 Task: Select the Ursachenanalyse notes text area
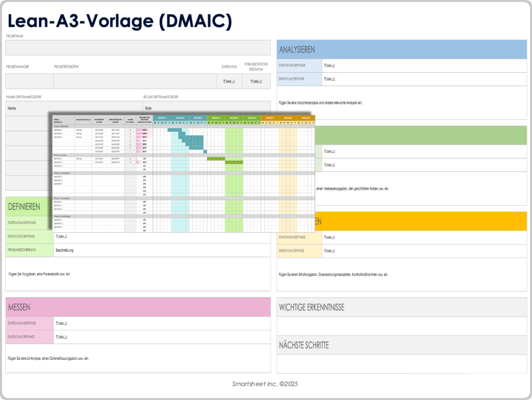[x=402, y=103]
